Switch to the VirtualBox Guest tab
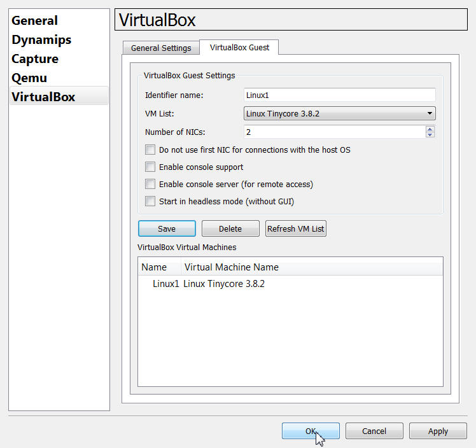This screenshot has width=476, height=448. tap(239, 47)
